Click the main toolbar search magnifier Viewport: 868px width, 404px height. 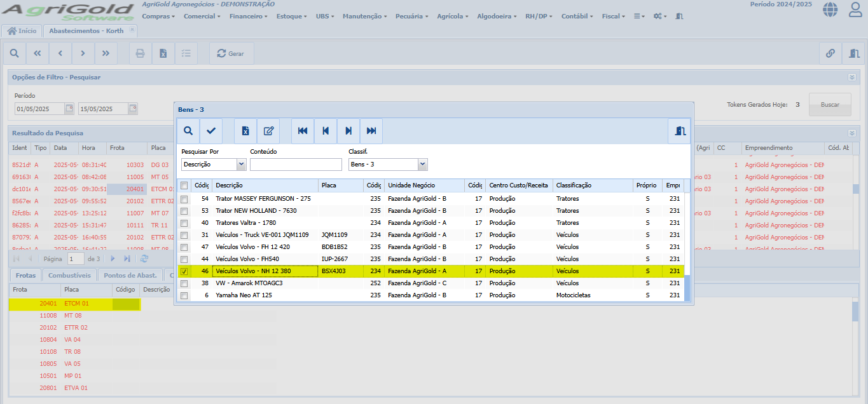(x=15, y=53)
